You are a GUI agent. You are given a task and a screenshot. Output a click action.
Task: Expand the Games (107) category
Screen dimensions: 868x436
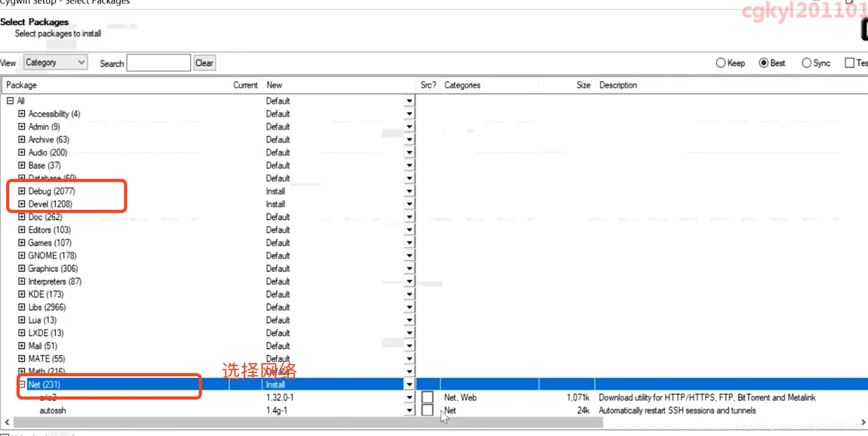click(x=21, y=242)
